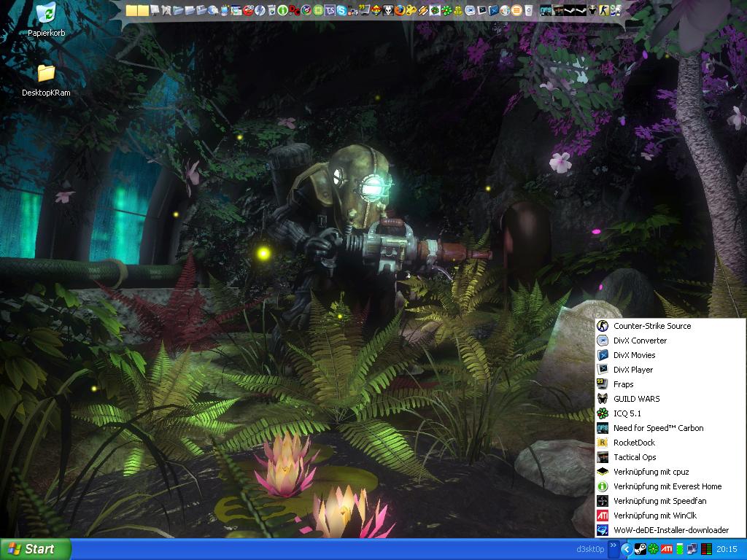Viewport: 747px width, 560px height.
Task: Launch Counter-Strike icon in top dock
Action: [x=603, y=10]
